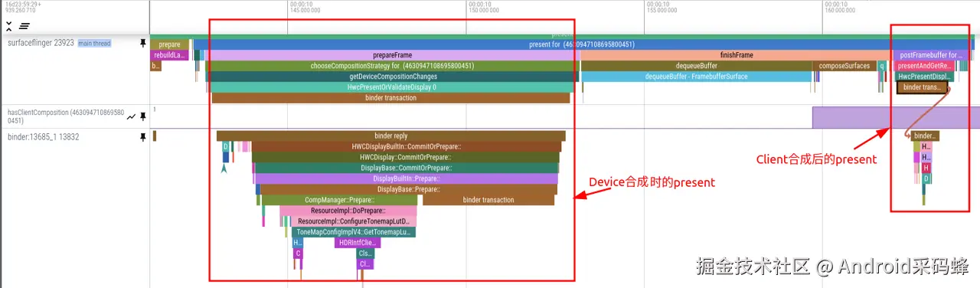The height and width of the screenshot is (288, 980).
Task: Select the small 'binder...' slice in the right binder track
Action: [925, 136]
